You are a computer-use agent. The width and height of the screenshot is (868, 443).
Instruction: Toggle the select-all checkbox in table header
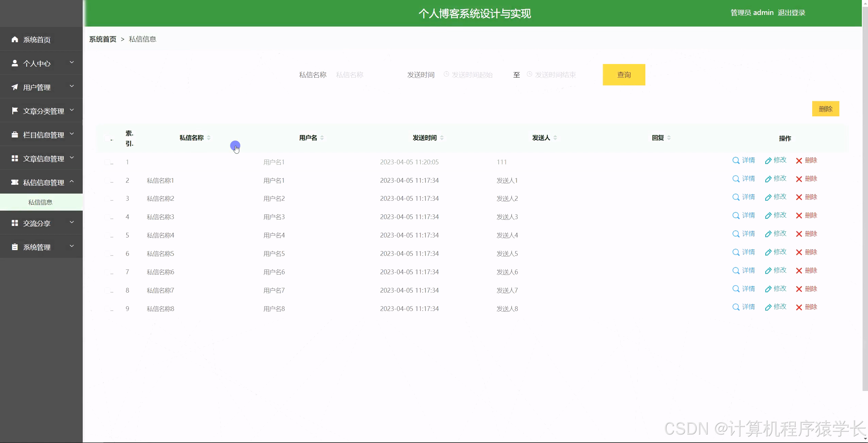coord(108,138)
